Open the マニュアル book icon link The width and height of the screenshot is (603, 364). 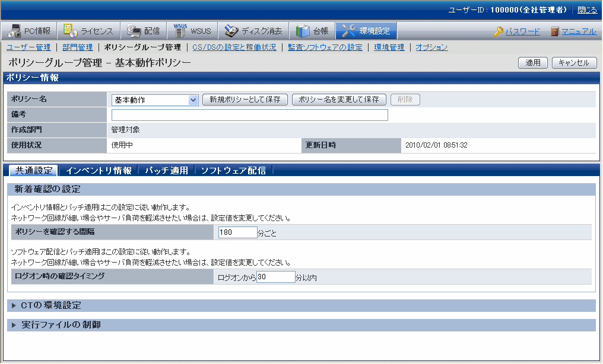tap(554, 31)
